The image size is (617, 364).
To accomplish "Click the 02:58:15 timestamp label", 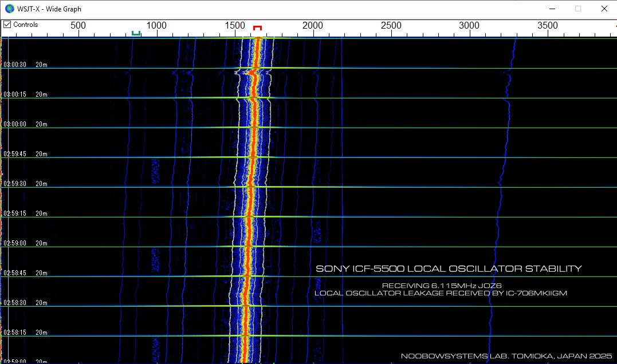I will click(x=15, y=333).
